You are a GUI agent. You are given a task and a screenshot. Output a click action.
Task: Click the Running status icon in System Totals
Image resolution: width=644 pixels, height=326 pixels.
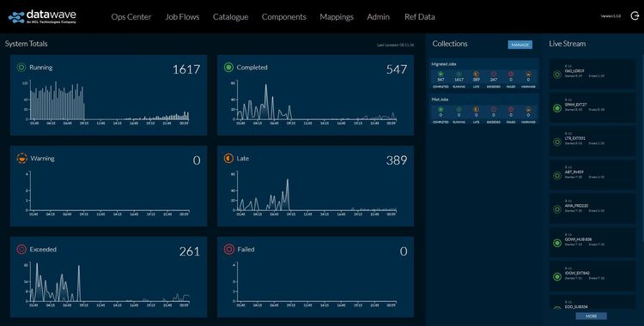tap(21, 67)
